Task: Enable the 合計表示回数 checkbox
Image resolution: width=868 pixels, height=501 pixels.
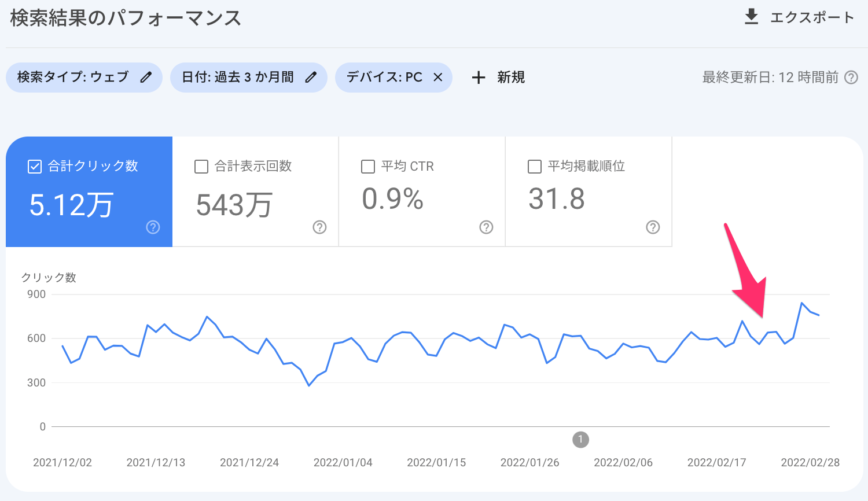Action: click(x=201, y=167)
